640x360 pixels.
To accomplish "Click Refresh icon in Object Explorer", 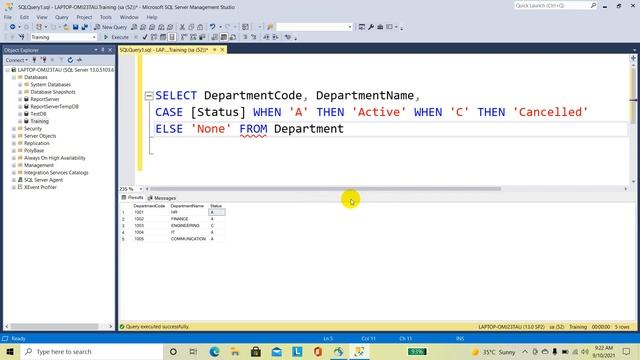I will click(x=70, y=60).
